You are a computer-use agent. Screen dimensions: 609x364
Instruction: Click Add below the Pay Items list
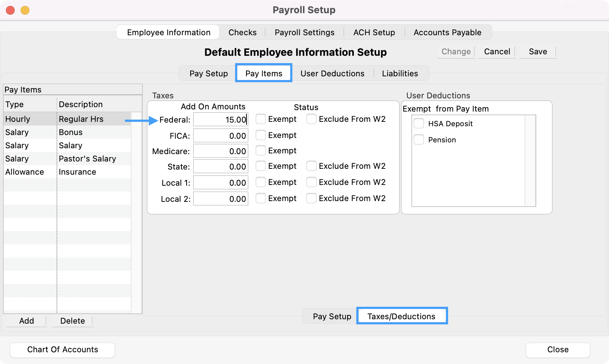(26, 321)
